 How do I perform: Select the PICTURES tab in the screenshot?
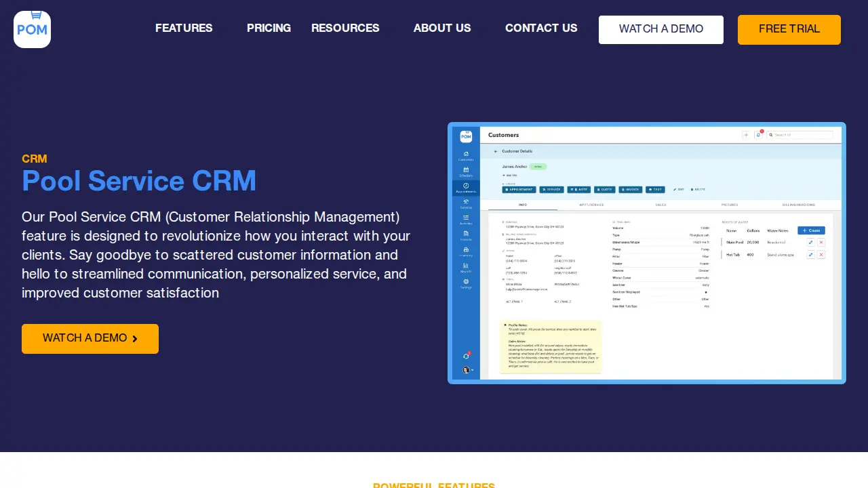click(730, 205)
